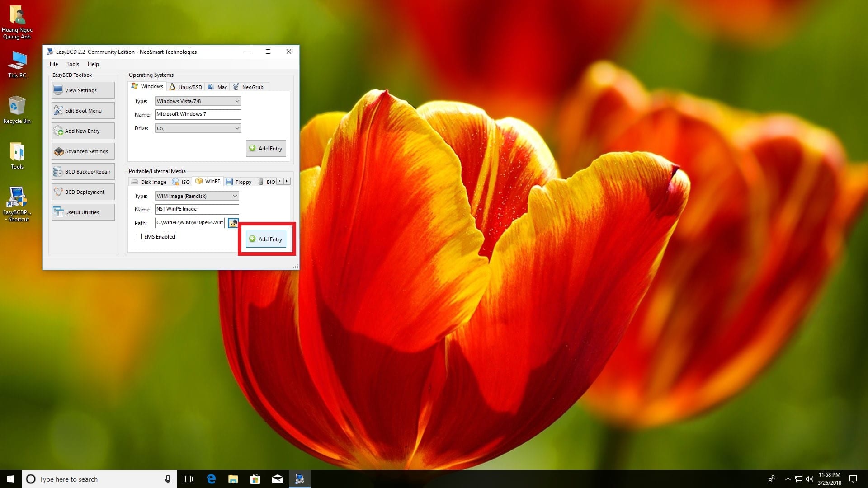Select the Windows operating systems tab
Viewport: 868px width, 488px height.
(147, 86)
